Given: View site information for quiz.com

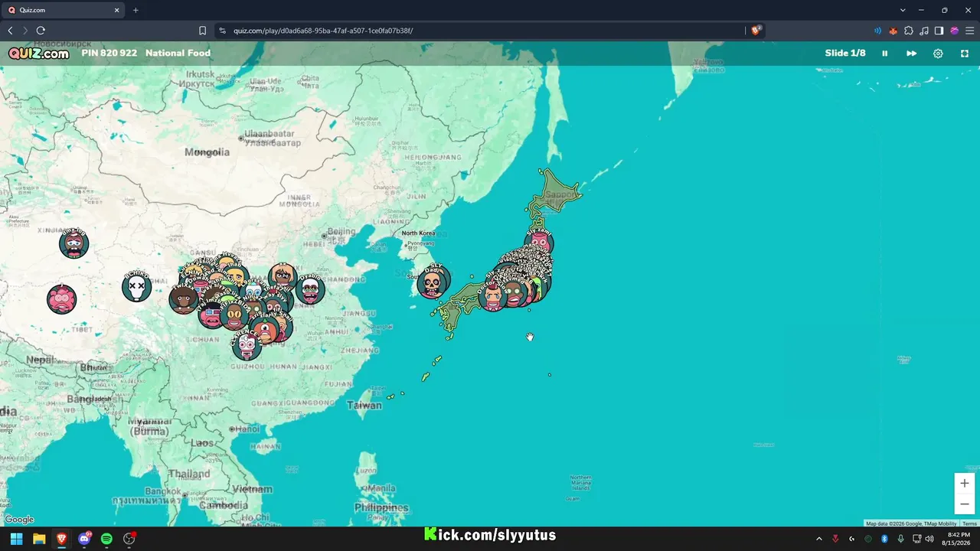Looking at the screenshot, I should 222,31.
